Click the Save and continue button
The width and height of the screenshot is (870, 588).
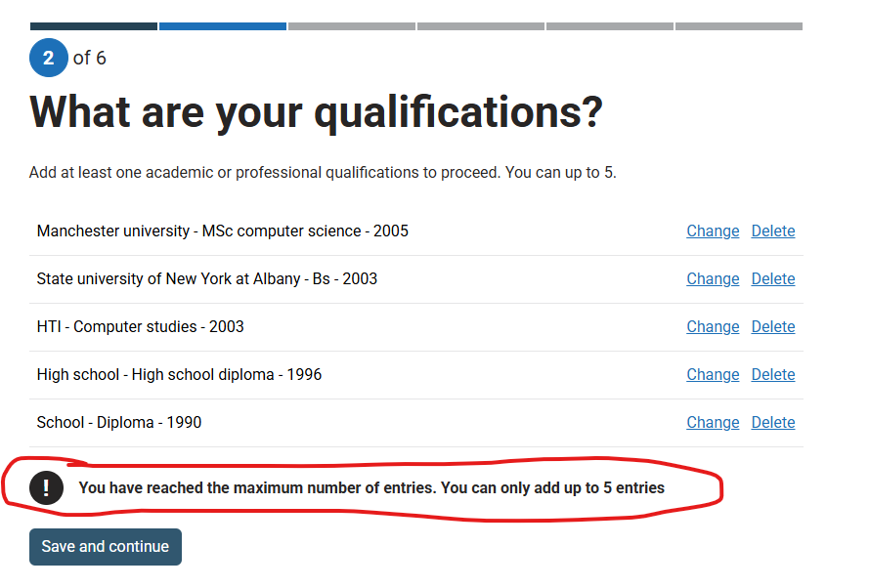click(x=106, y=547)
